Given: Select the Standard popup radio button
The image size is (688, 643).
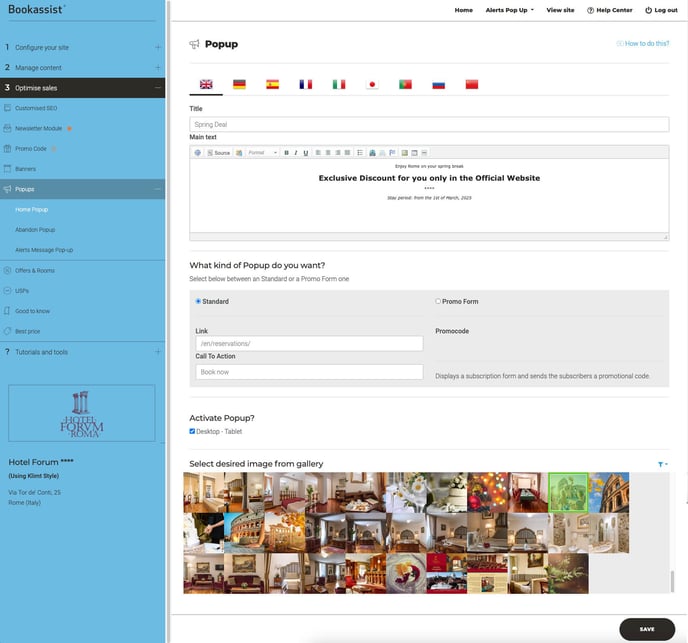Looking at the screenshot, I should point(198,301).
